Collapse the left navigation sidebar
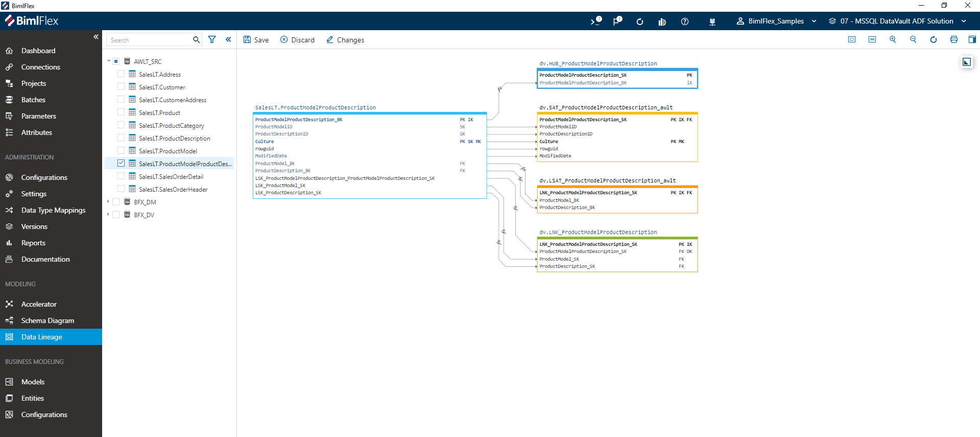Screen dimensions: 980x437 96,37
